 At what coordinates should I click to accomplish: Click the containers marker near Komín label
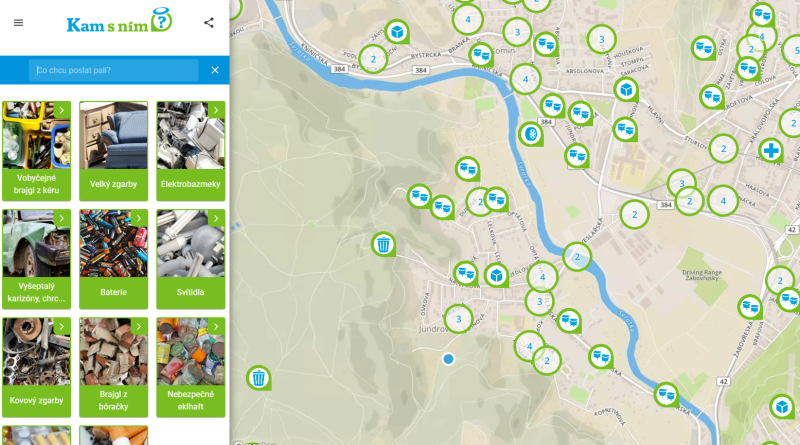[481, 55]
